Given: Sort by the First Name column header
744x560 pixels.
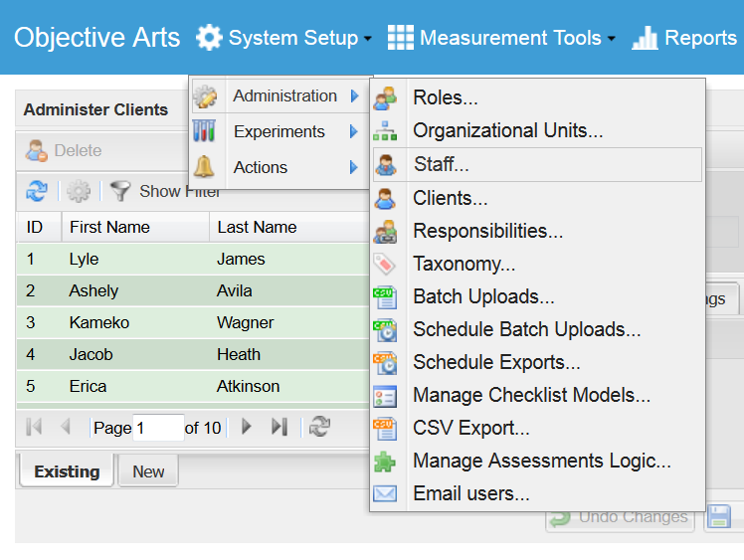Looking at the screenshot, I should pyautogui.click(x=135, y=227).
